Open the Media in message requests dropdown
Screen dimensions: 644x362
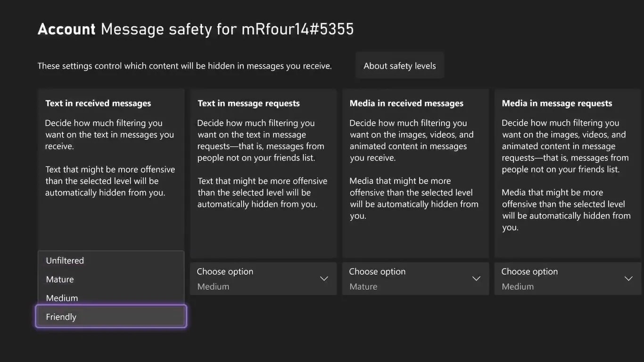(x=568, y=278)
